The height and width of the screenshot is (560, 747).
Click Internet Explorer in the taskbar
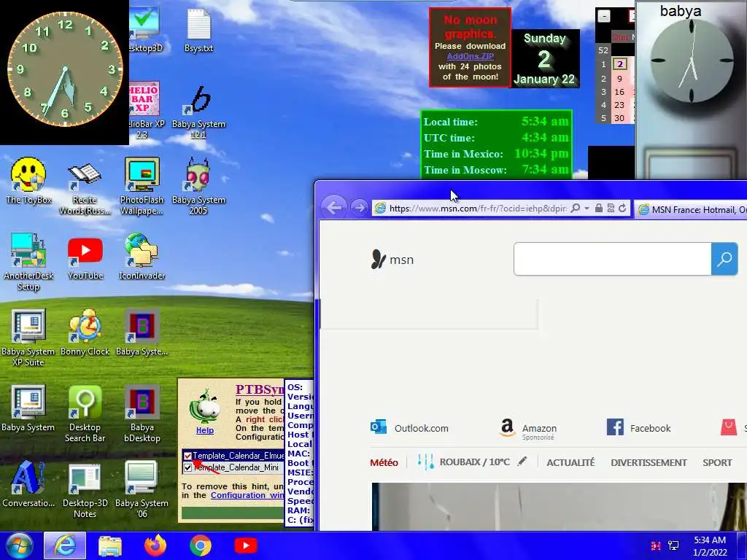(65, 545)
